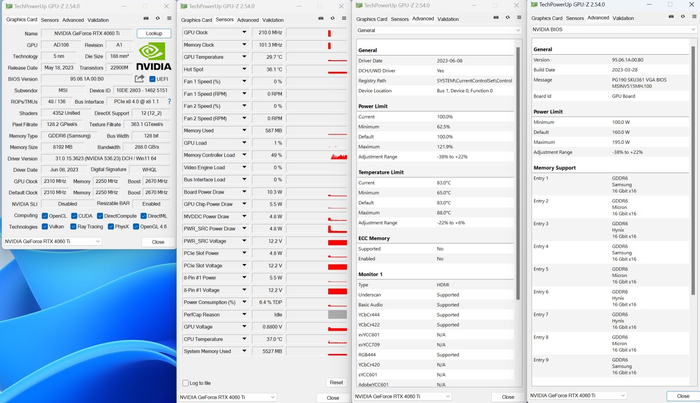Click the Lookup button
Viewport: 700px width, 403px height.
point(153,33)
